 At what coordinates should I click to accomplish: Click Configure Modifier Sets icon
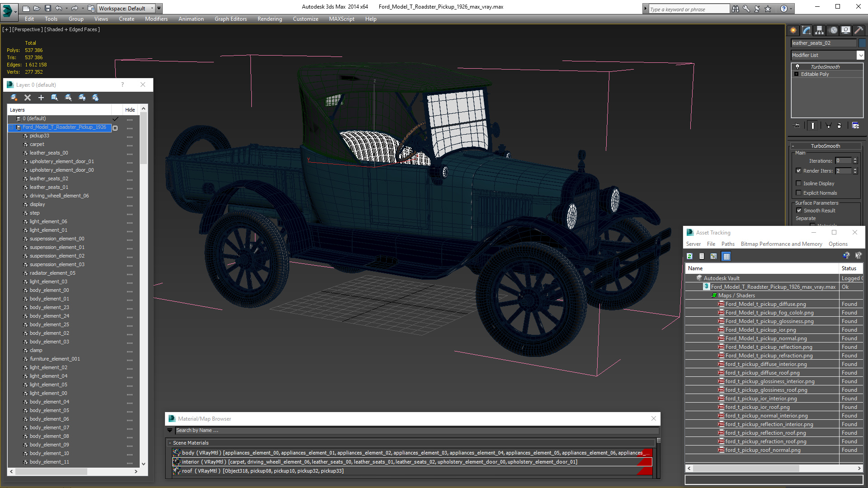856,126
